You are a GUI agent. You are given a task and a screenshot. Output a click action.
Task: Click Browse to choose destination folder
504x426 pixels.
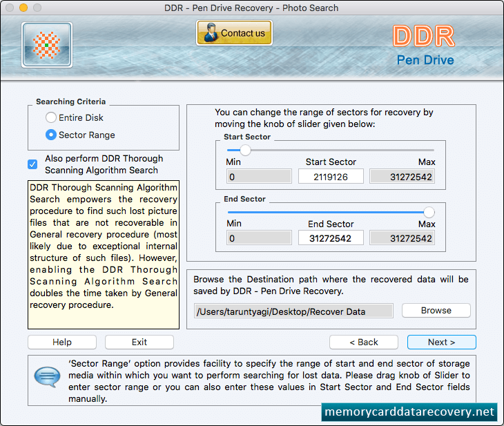coord(436,311)
